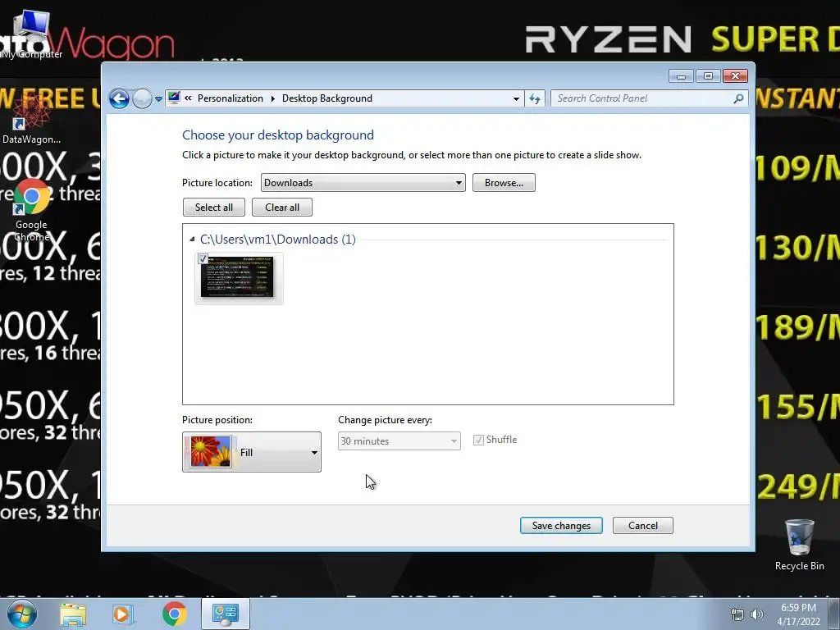Select the DataWagon desktop shortcut
The image size is (840, 630).
31,120
